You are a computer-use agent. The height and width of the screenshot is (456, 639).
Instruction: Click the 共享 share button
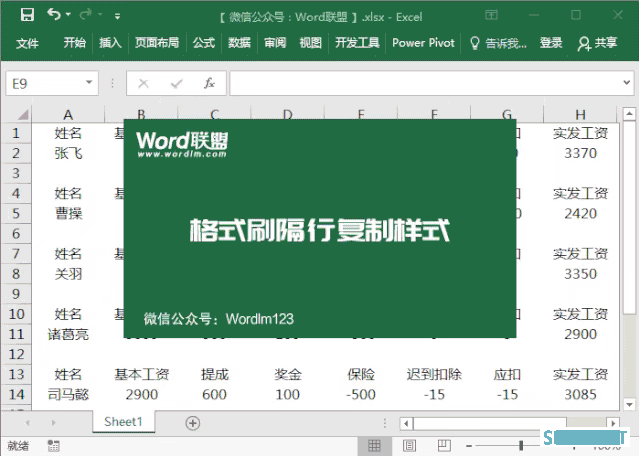click(597, 43)
